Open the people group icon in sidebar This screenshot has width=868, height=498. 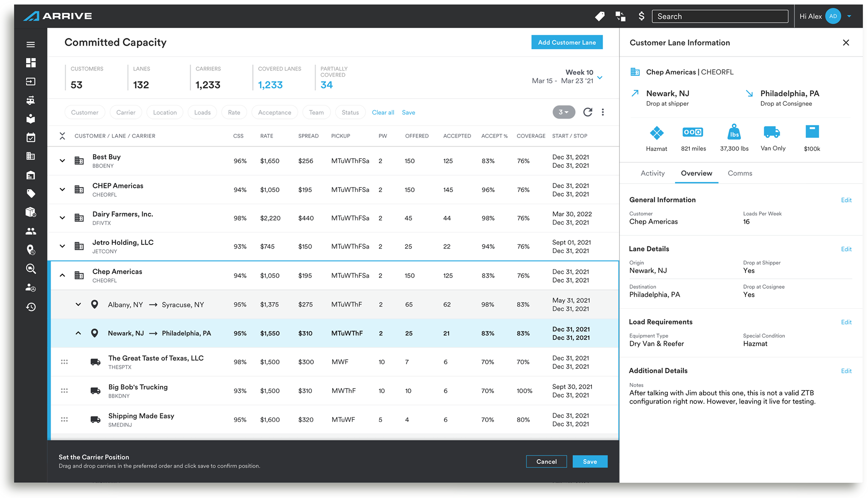tap(31, 231)
